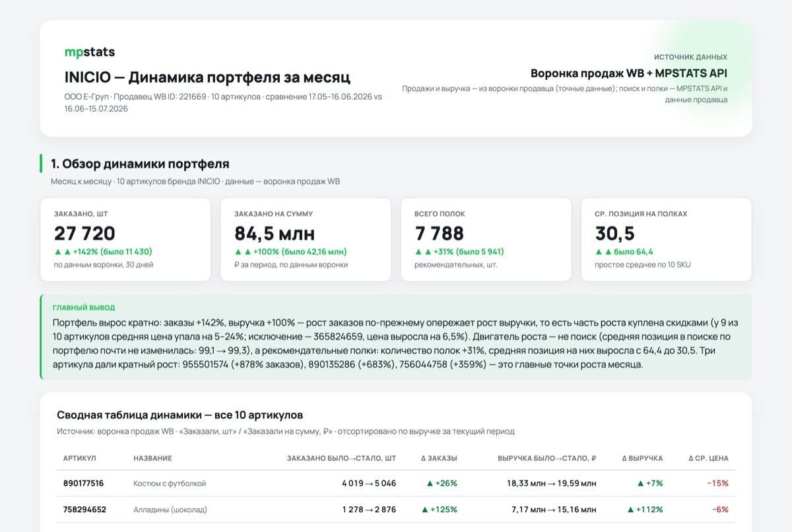Click the 'СР. ПОЗИЦИЯ НА ПОЛКАХ' card label
Image resolution: width=792 pixels, height=532 pixels.
(x=641, y=214)
